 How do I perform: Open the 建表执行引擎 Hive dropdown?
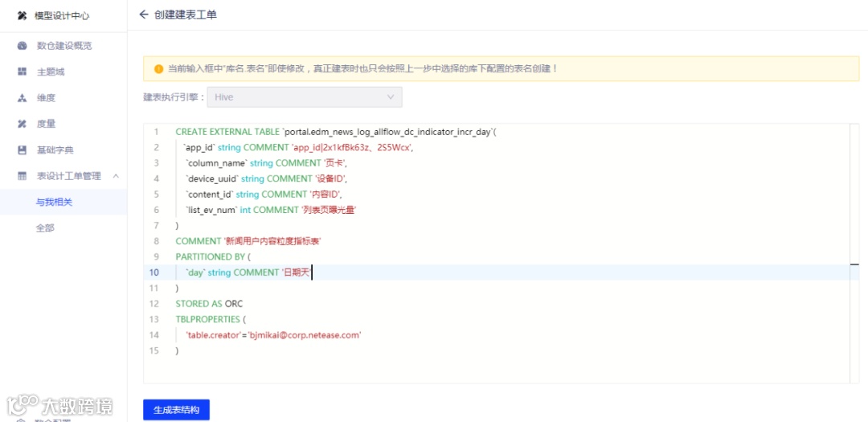point(305,97)
